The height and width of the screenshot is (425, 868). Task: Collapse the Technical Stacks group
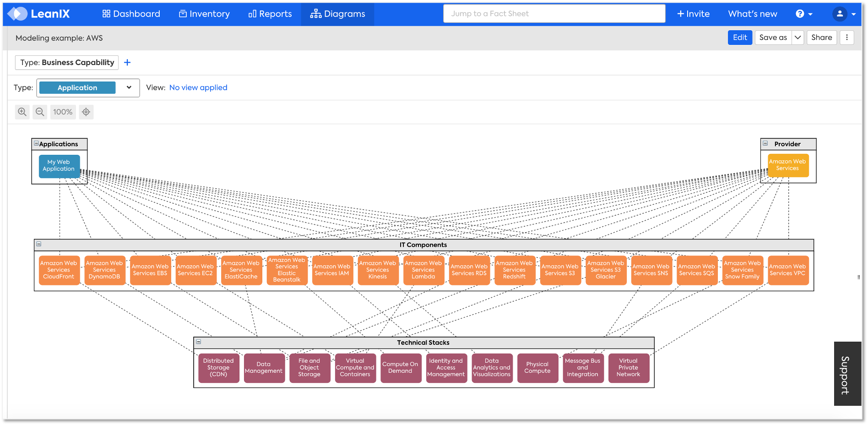click(199, 342)
